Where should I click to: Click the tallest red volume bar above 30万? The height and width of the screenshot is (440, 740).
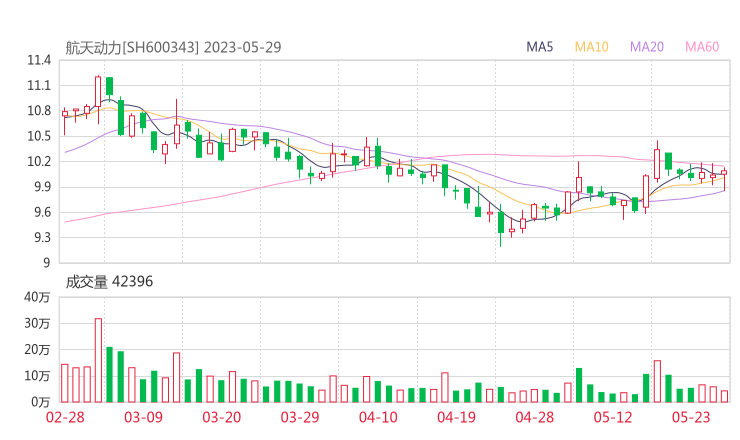(98, 360)
